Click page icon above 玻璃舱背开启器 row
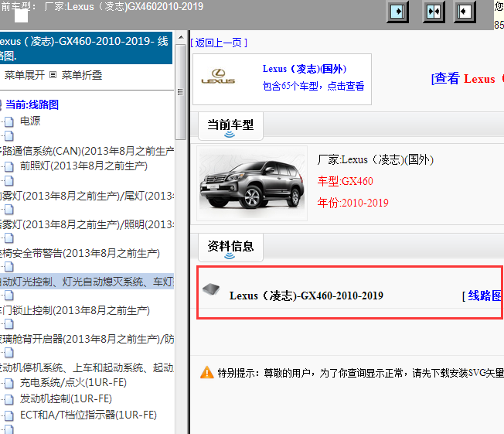 click(x=9, y=324)
